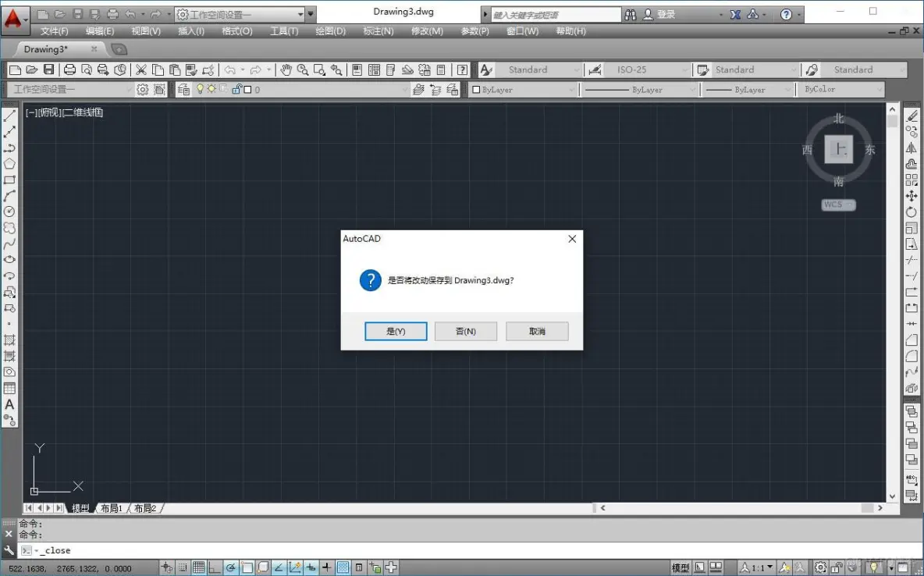Open the 工作空间设置一 workspace dropdown in title bar

pos(240,15)
